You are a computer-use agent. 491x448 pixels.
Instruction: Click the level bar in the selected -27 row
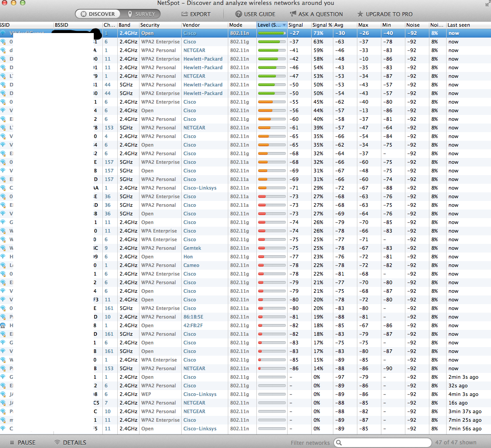coord(272,33)
